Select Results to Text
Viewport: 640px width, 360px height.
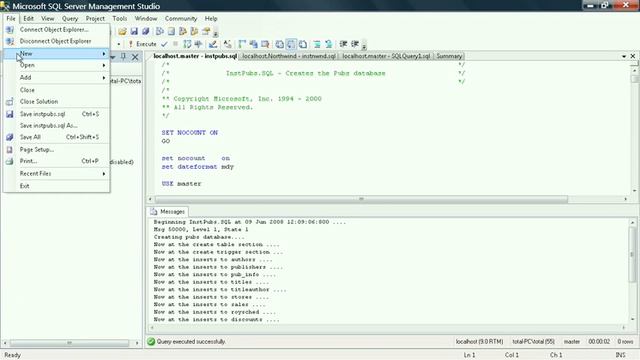pos(280,44)
